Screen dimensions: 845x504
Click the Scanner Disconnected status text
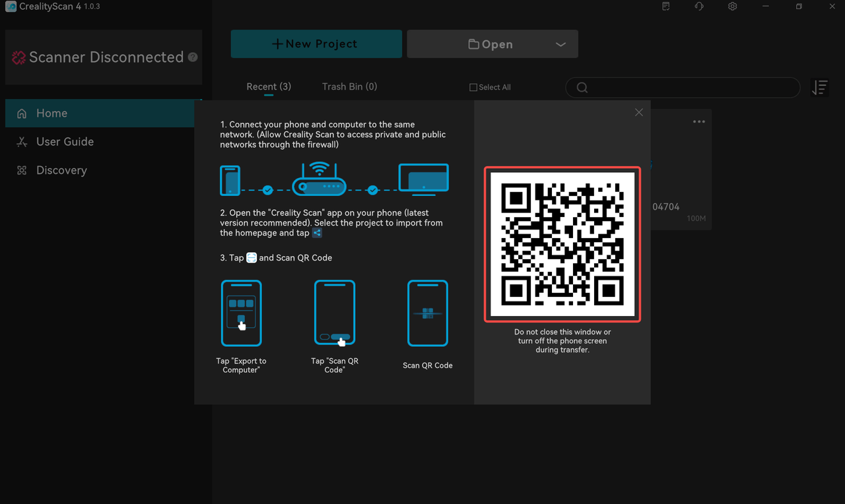[106, 57]
